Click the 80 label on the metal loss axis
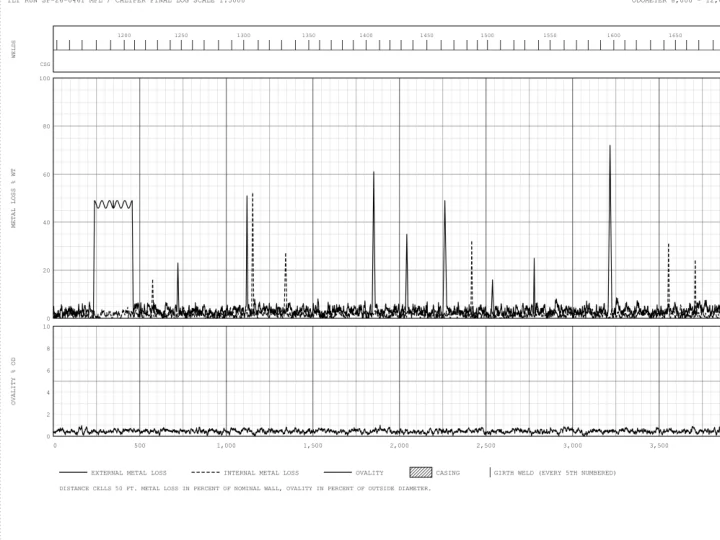This screenshot has height=540, width=720. (46, 126)
